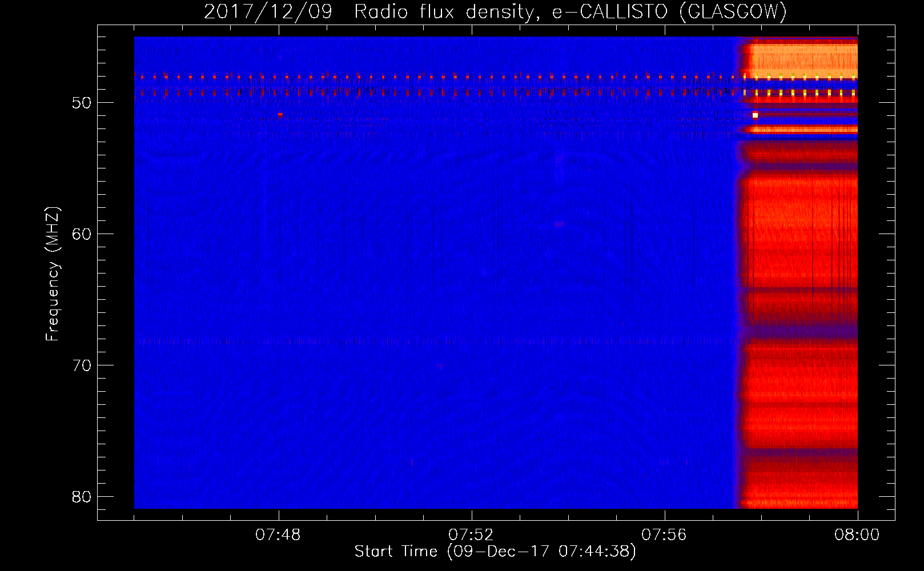
Task: Click the 07:52 time tick label
Action: point(471,535)
